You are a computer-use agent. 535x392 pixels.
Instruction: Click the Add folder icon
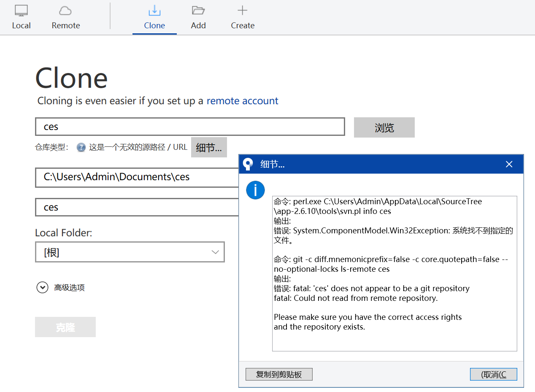198,11
